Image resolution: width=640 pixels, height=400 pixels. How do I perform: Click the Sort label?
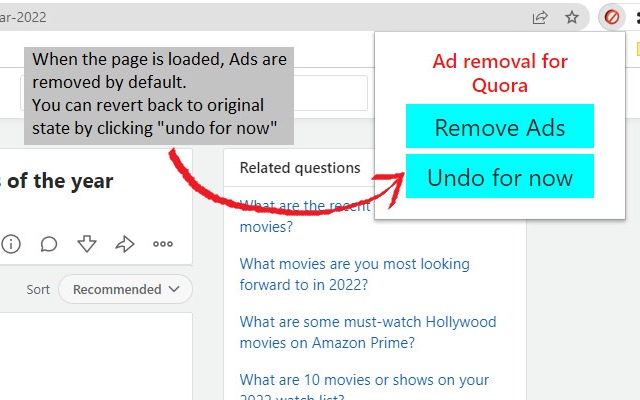point(38,289)
